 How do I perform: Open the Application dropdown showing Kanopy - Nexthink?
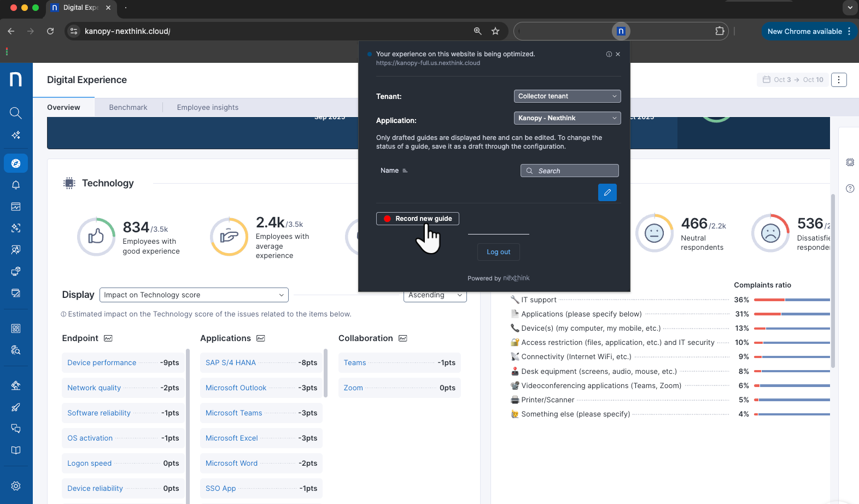point(567,118)
